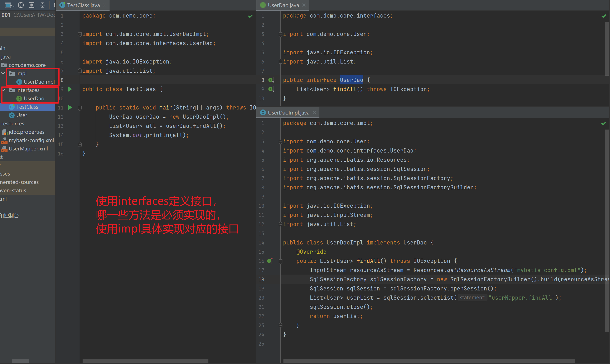Click the locate/select opened file icon

[x=21, y=5]
